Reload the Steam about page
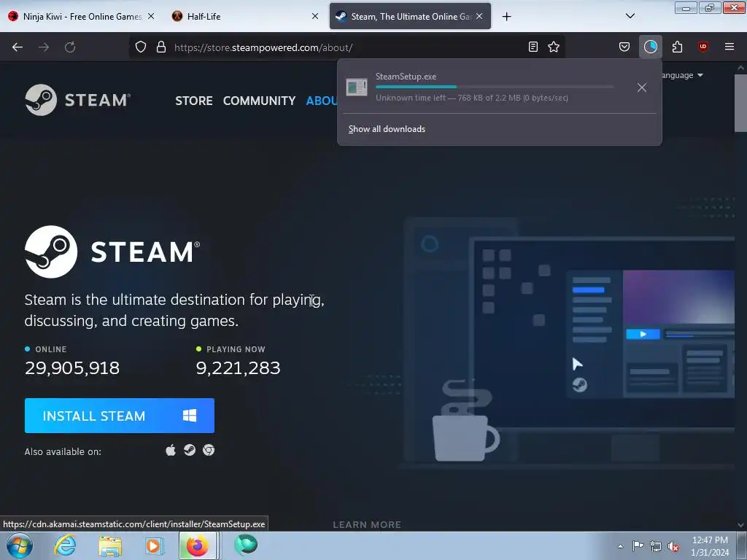 tap(70, 47)
